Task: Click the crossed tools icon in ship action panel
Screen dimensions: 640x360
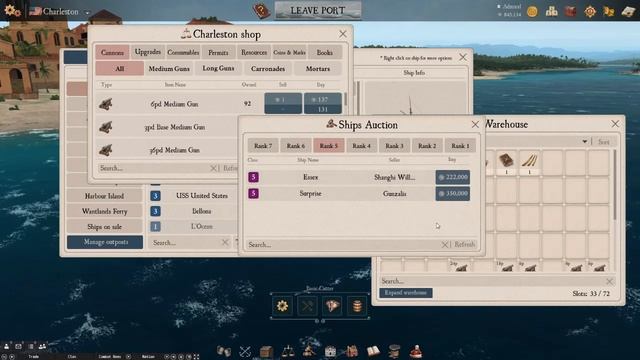Action: (x=307, y=306)
